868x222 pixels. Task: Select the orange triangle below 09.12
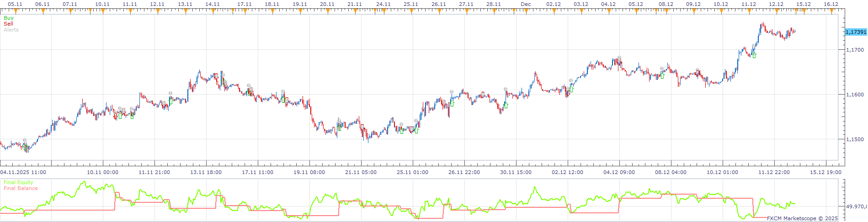tap(694, 11)
